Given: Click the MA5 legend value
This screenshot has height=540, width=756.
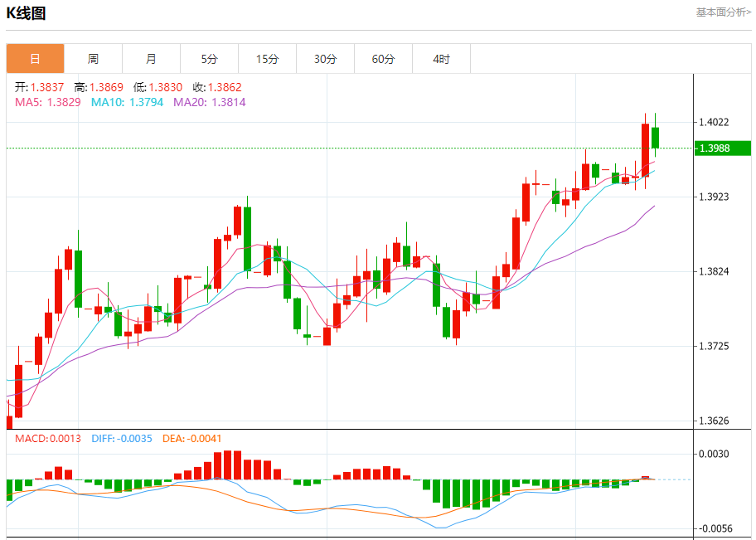Looking at the screenshot, I should tap(48, 102).
